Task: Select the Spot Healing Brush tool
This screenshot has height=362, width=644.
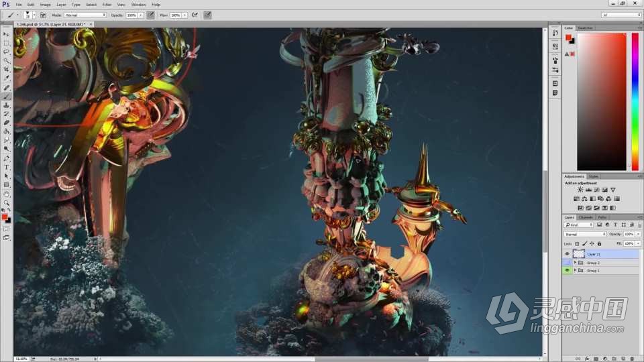Action: 6,87
